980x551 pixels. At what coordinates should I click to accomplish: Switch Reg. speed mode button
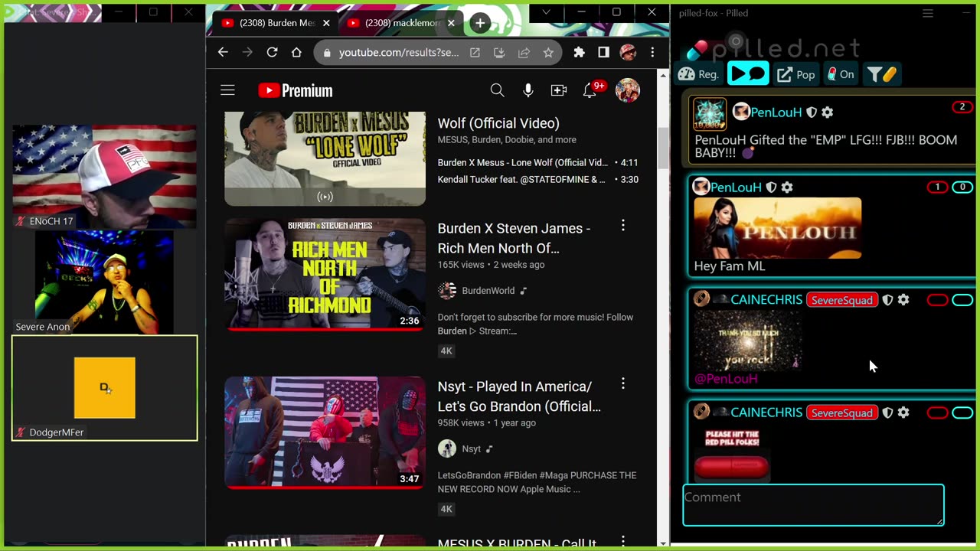coord(698,74)
